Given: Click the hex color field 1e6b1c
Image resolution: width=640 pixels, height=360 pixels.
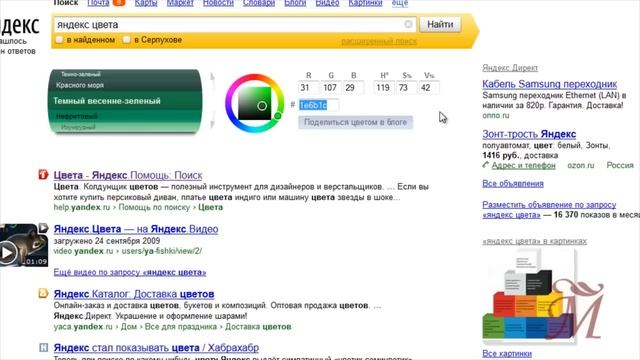Looking at the screenshot, I should point(318,105).
